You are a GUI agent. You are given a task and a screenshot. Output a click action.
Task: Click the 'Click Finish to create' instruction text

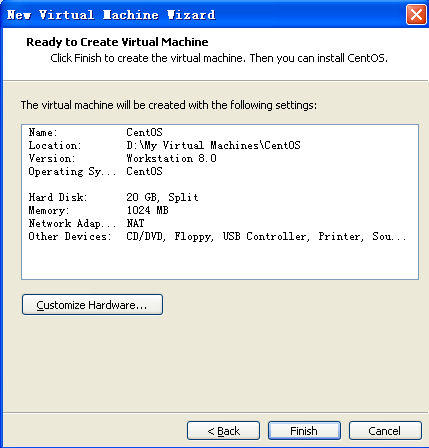pos(219,58)
